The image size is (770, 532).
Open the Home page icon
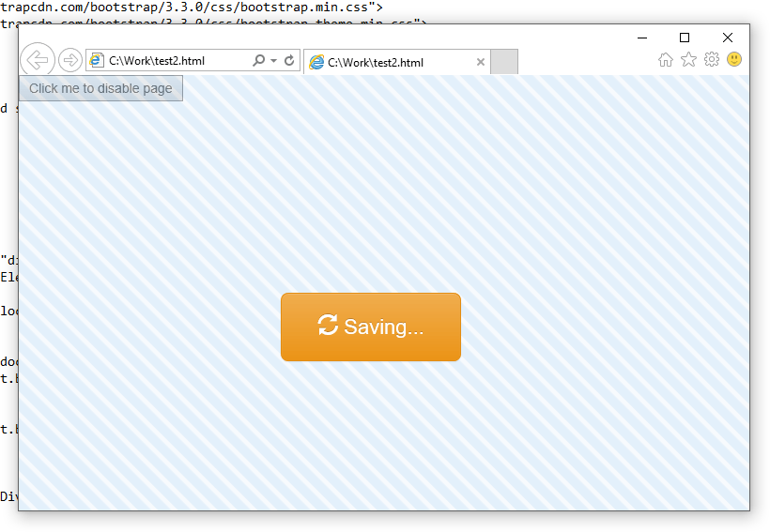[x=666, y=60]
